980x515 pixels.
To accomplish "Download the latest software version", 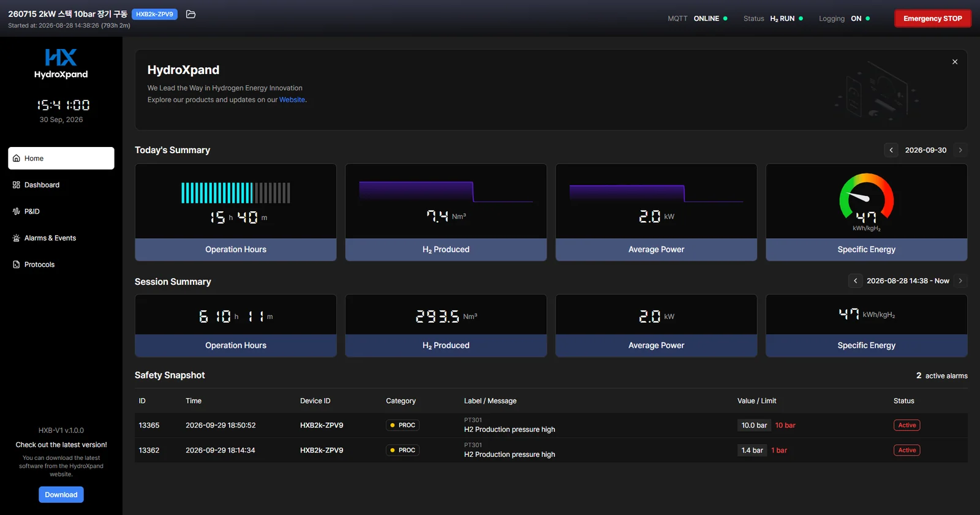I will (x=61, y=495).
